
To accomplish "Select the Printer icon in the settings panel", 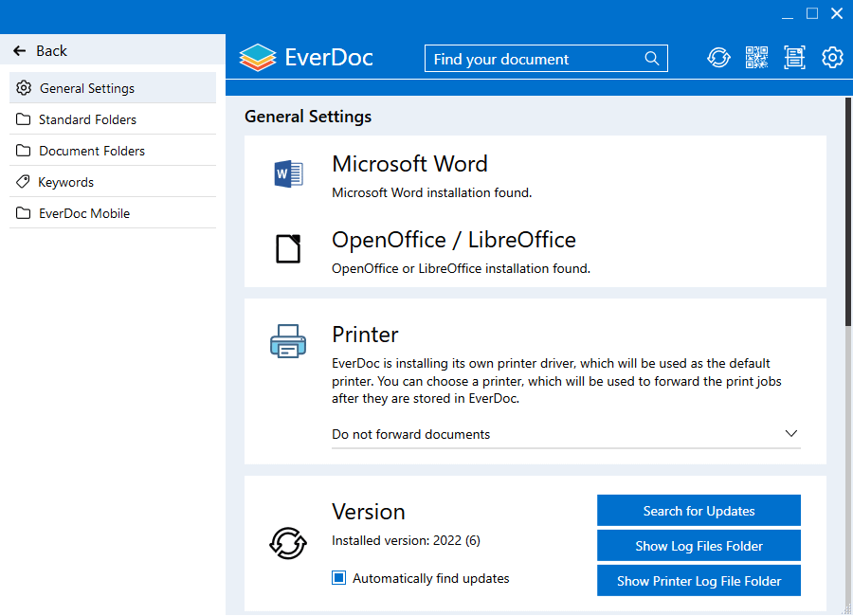I will (287, 341).
